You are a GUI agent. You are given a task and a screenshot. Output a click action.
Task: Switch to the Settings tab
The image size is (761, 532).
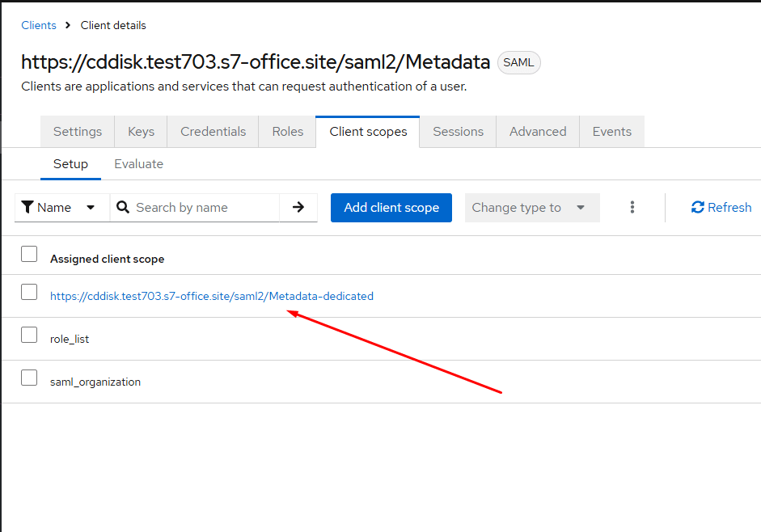point(78,132)
